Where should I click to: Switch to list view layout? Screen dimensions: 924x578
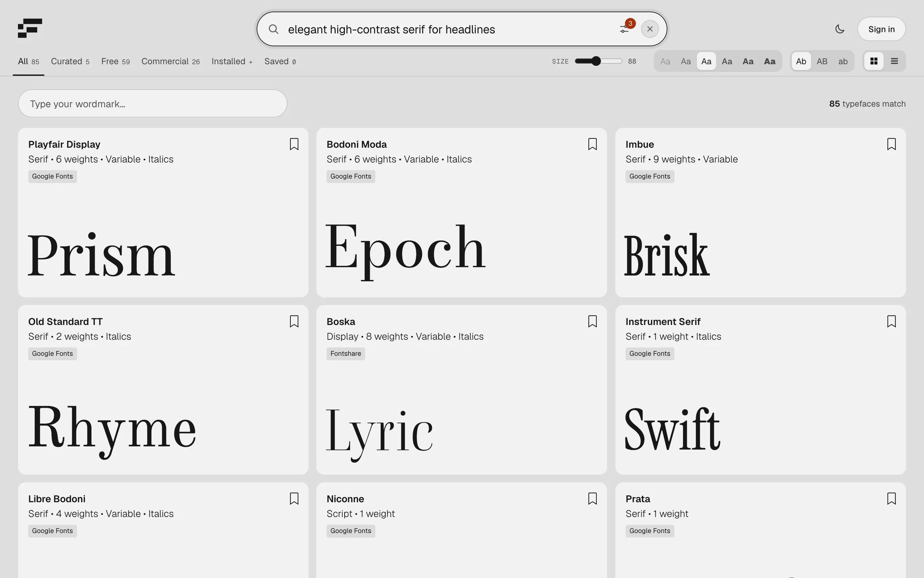[894, 61]
